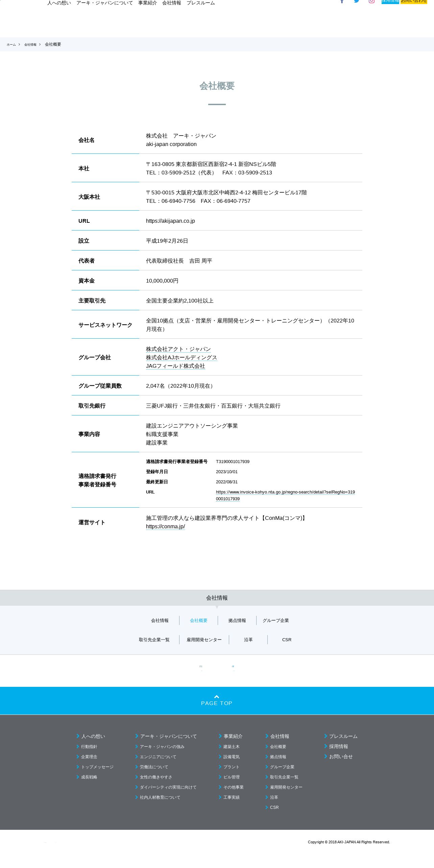Open 会社情報 in top navigation
This screenshot has height=868, width=434.
click(x=172, y=3)
